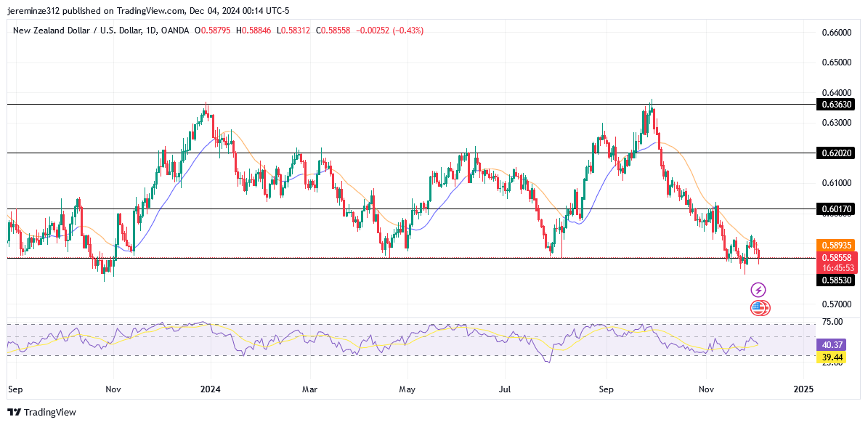This screenshot has width=868, height=425.
Task: Click the 0.63000 price axis label
Action: 837,122
